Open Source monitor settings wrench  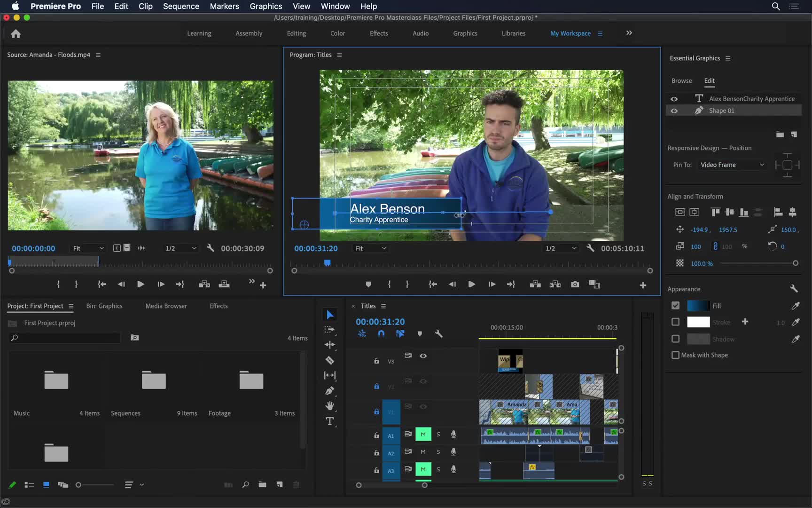click(x=211, y=247)
